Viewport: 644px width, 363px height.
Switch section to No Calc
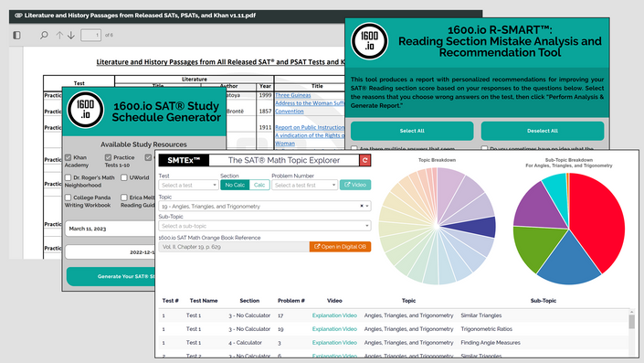tap(235, 185)
